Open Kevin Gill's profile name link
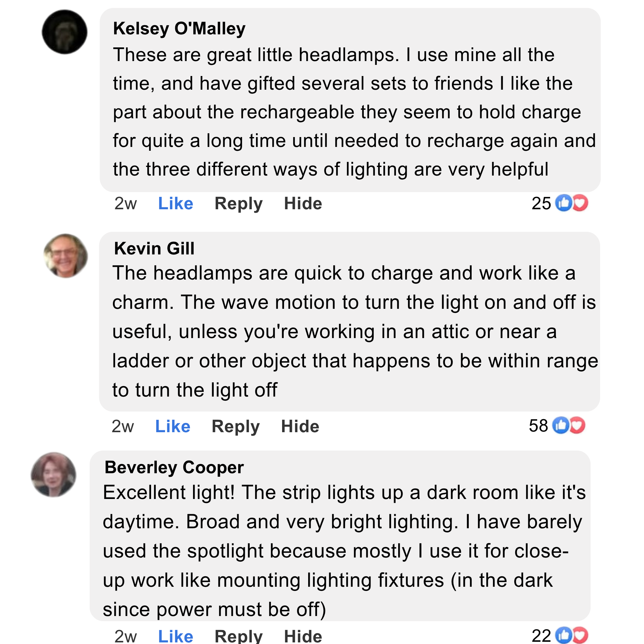Screen dimensions: 644x644 [154, 248]
